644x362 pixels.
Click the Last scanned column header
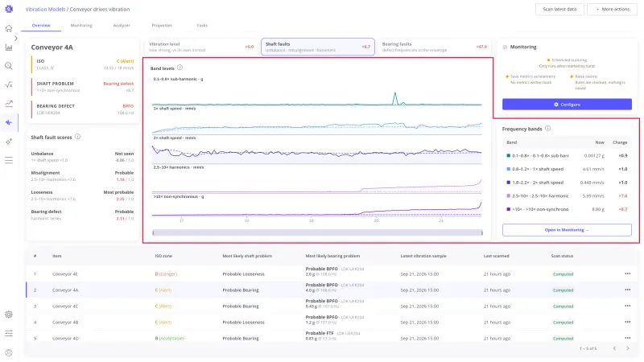pyautogui.click(x=496, y=256)
